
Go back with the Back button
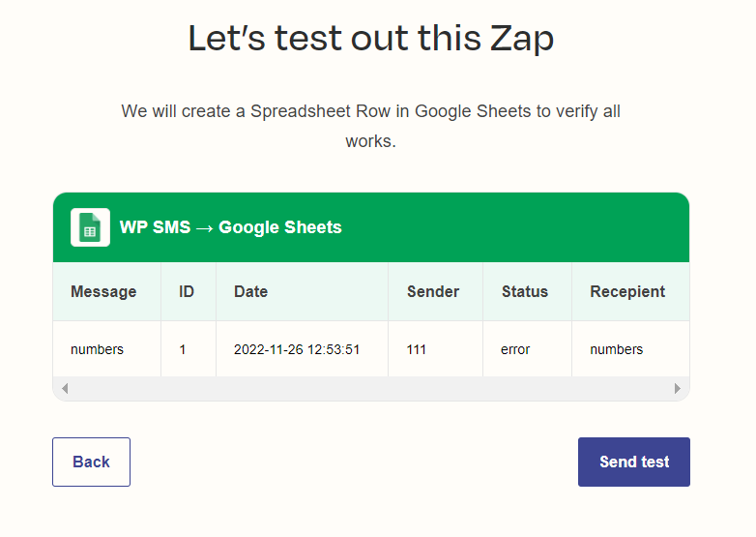91,462
